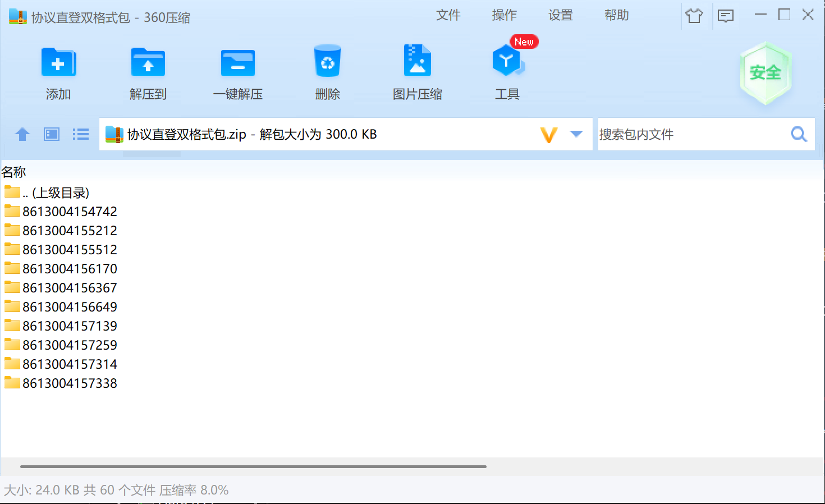
Task: Click the 删除 (Delete) trash icon
Action: tap(327, 62)
